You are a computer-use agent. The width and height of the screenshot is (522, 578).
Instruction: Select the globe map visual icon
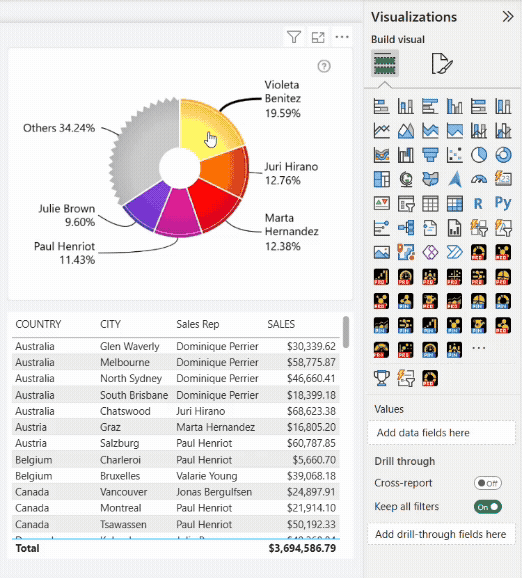pos(406,180)
